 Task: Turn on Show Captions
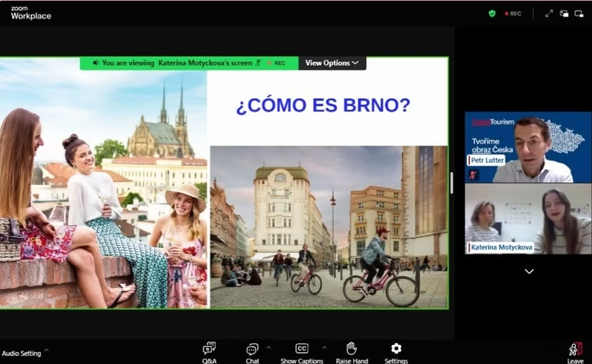click(302, 352)
